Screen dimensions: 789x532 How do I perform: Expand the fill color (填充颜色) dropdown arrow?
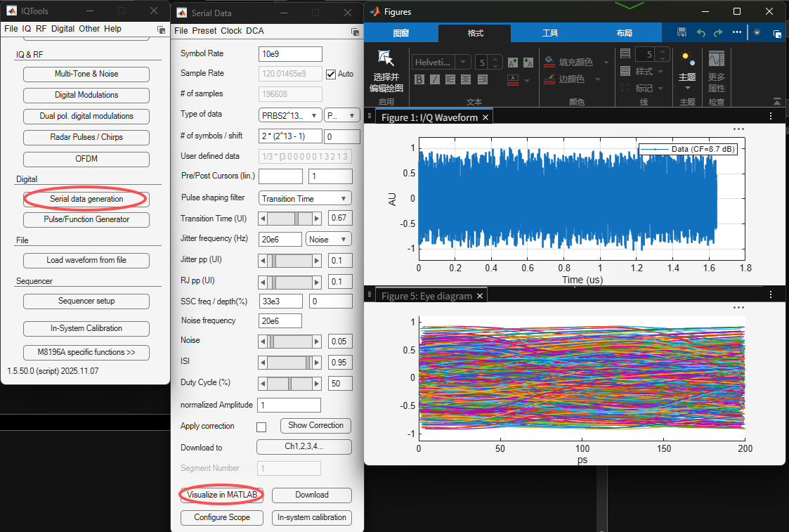pyautogui.click(x=606, y=63)
